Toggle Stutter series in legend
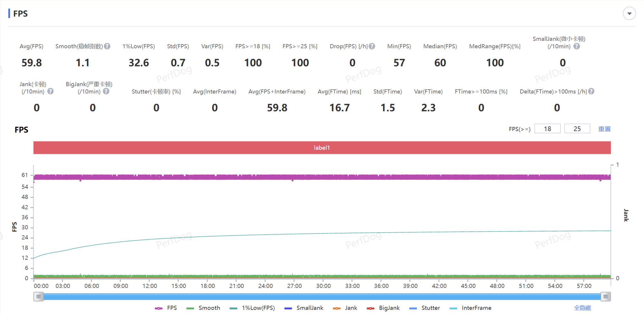The image size is (644, 314). coord(424,308)
